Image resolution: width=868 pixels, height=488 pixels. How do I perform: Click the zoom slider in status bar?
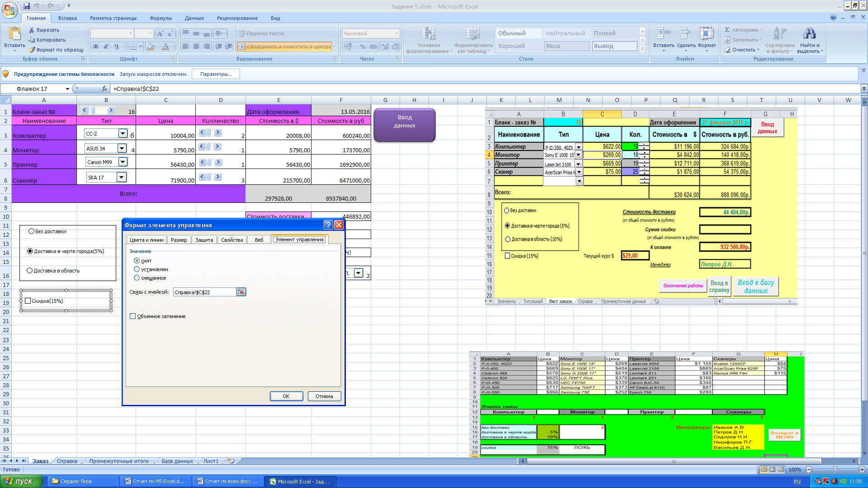pos(835,469)
